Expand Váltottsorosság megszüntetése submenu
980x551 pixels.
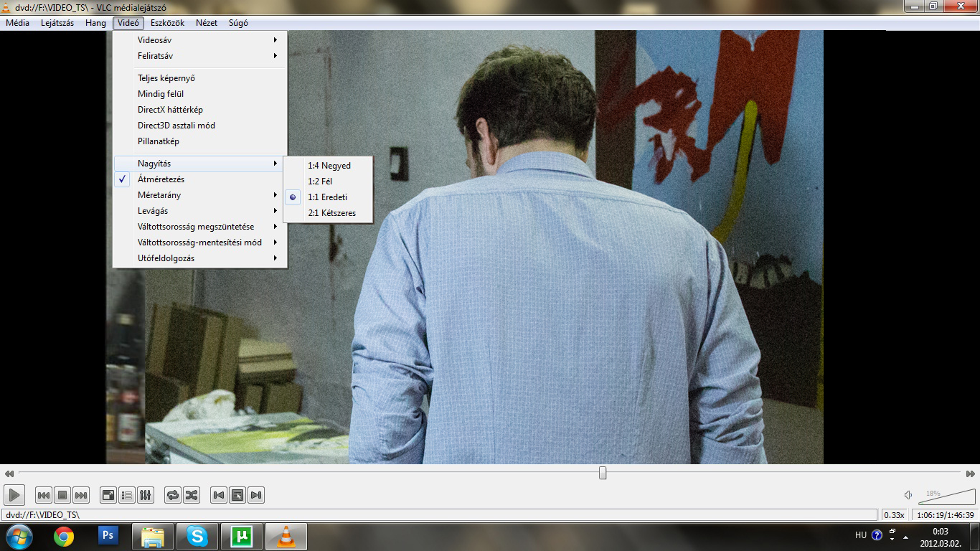point(200,227)
